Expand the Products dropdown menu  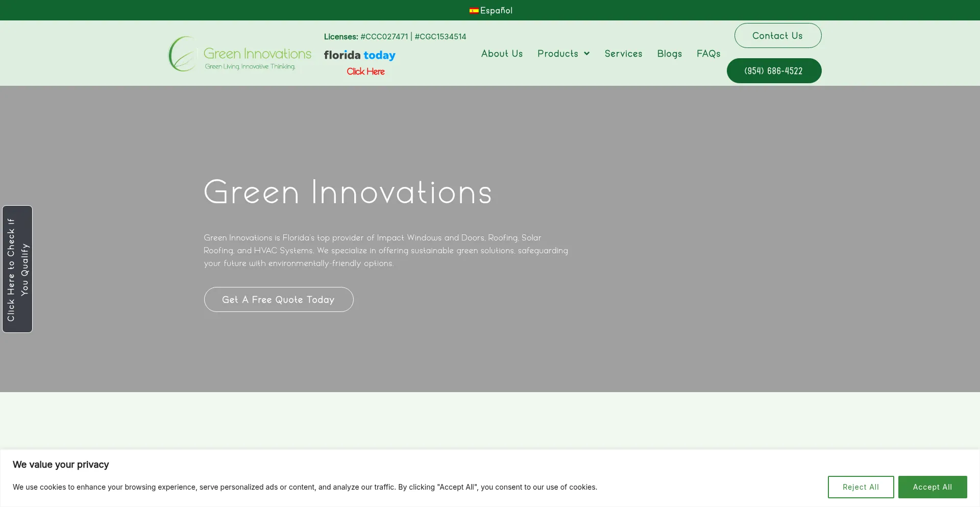557,53
